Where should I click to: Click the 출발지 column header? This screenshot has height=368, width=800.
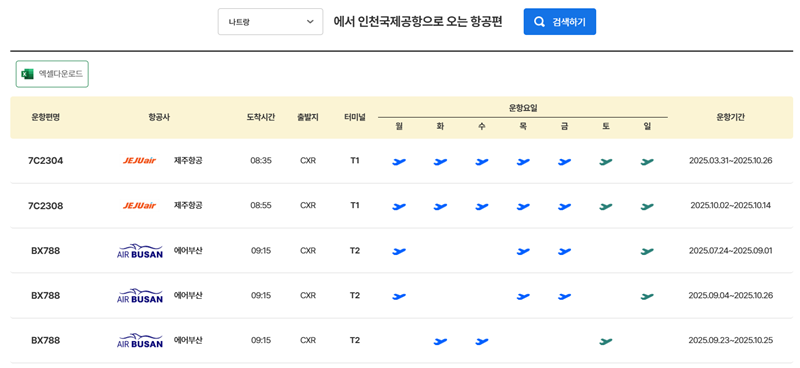(308, 117)
